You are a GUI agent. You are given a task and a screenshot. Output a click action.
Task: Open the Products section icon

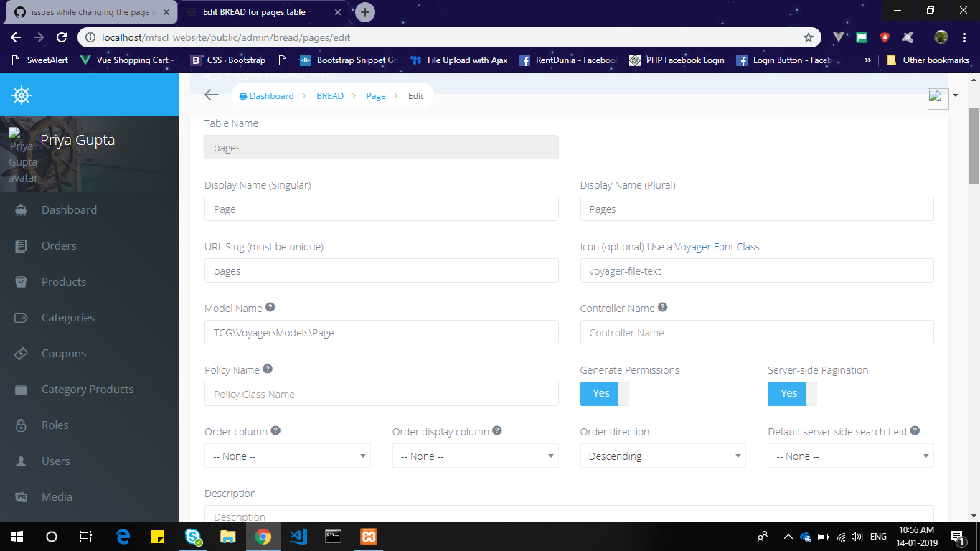point(20,281)
